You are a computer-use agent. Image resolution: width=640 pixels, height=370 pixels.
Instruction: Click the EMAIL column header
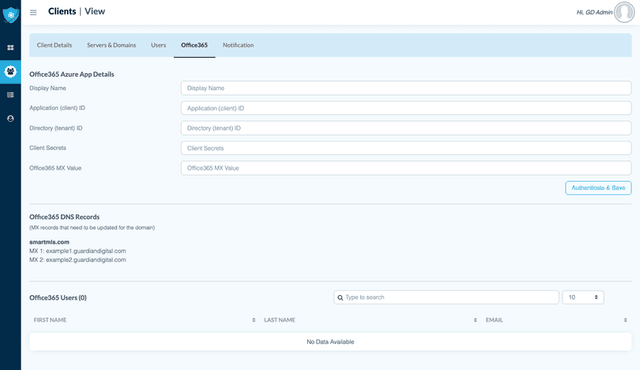[x=494, y=320]
